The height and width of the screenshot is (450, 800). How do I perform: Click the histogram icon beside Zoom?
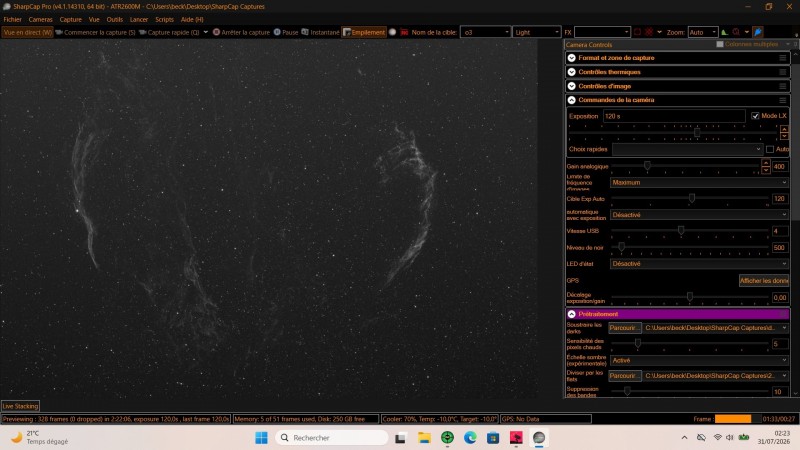(x=724, y=32)
